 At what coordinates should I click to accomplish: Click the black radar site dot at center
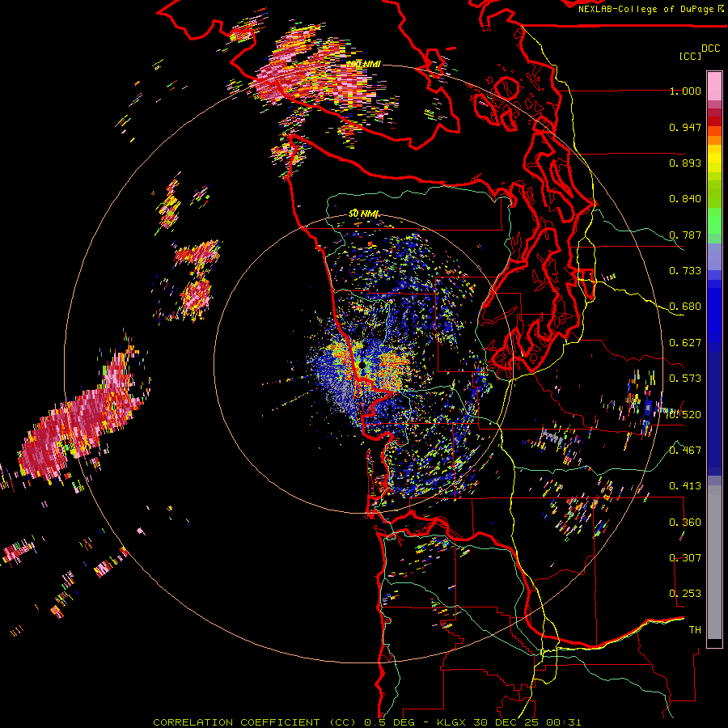point(362,366)
